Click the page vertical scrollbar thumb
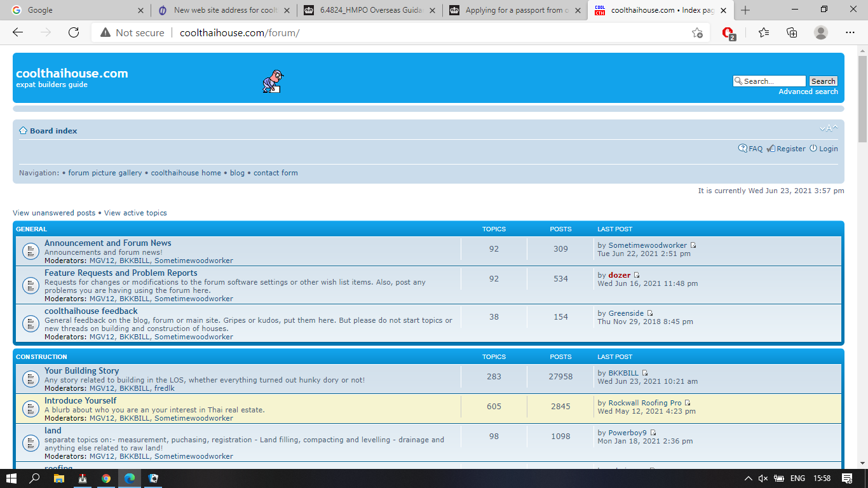 pyautogui.click(x=862, y=98)
